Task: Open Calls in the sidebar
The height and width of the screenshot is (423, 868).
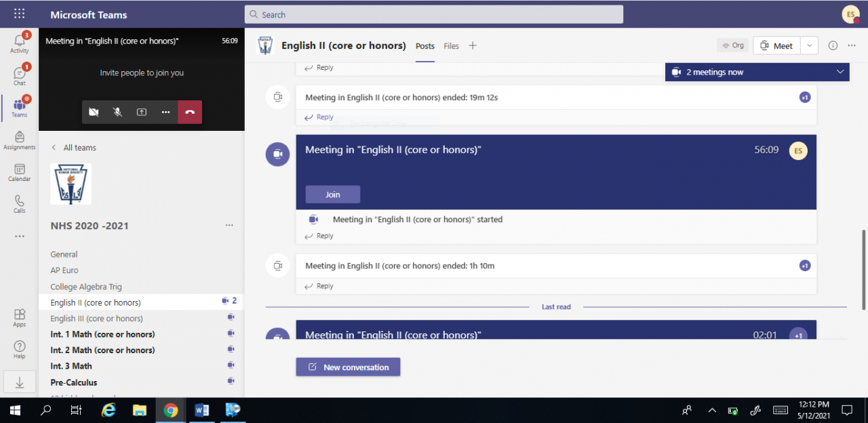Action: pos(19,203)
